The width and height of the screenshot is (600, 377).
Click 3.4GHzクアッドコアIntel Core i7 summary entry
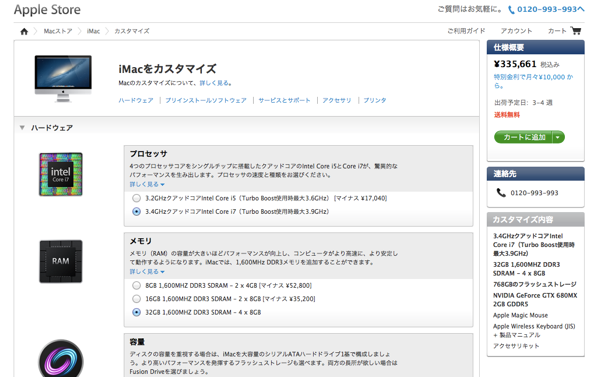533,245
